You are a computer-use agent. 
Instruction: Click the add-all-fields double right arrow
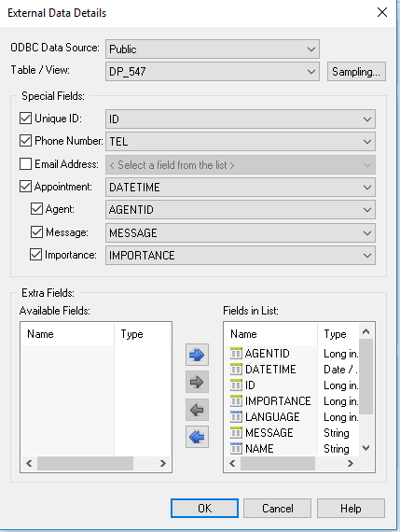pos(197,355)
